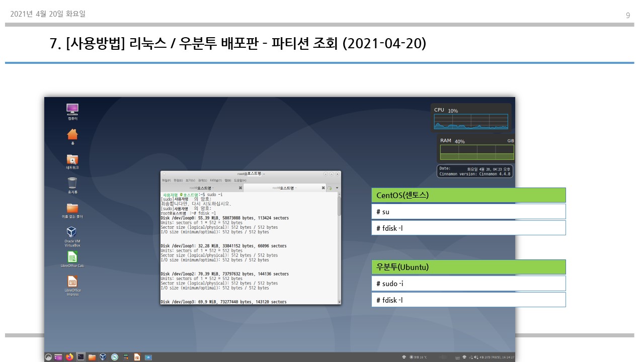The image size is (644, 362).
Task: Open the network tray icon
Action: (470, 357)
